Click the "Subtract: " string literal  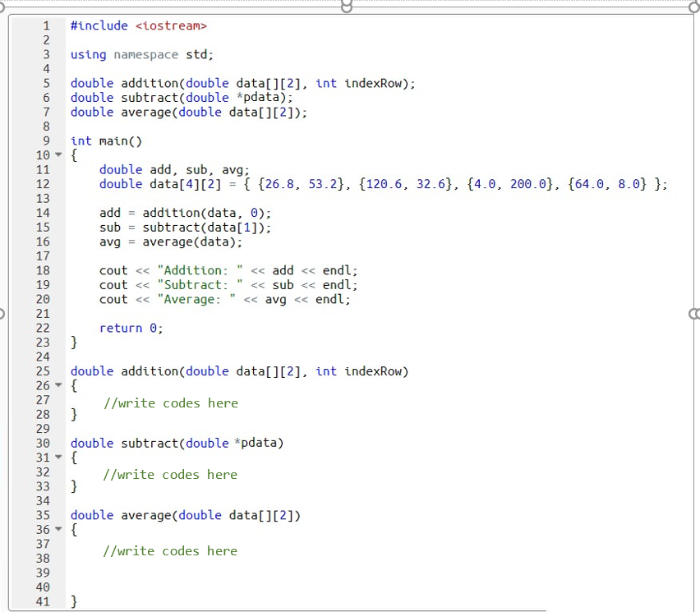point(200,285)
